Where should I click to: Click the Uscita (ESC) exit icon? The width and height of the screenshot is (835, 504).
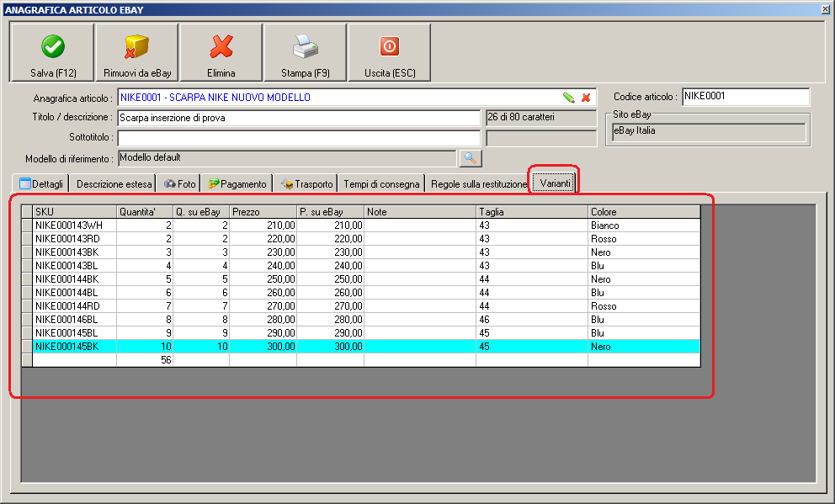tap(390, 46)
